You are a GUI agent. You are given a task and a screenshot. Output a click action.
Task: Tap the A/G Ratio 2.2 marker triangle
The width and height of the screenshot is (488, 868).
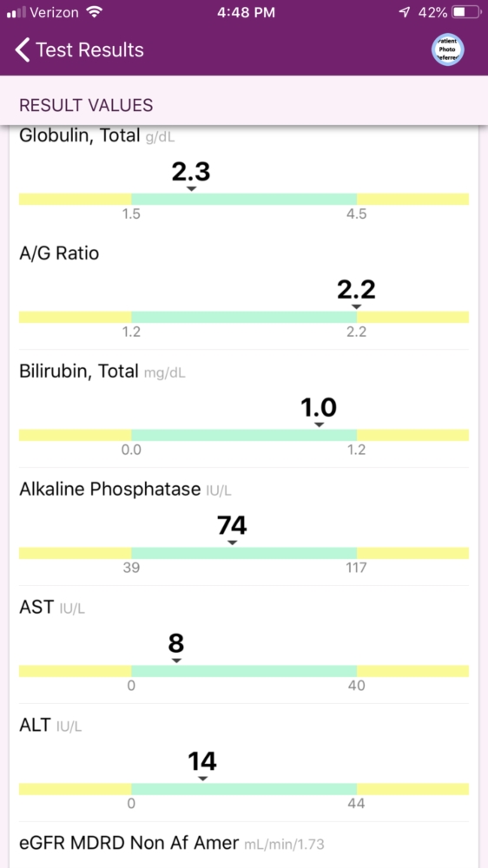coord(357,306)
